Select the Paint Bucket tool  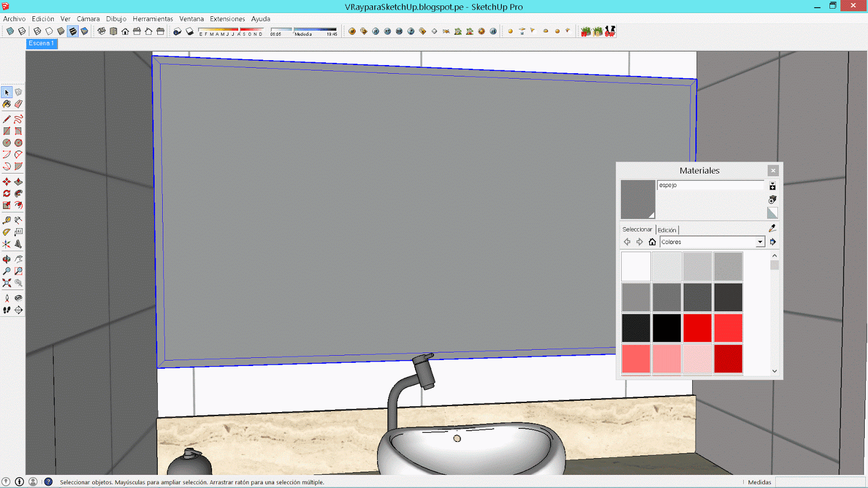click(x=7, y=104)
